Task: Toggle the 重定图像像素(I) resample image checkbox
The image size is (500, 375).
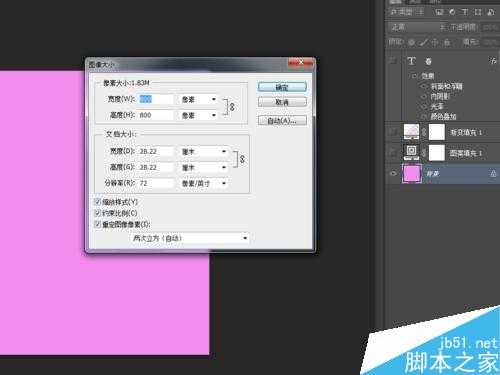Action: [98, 224]
